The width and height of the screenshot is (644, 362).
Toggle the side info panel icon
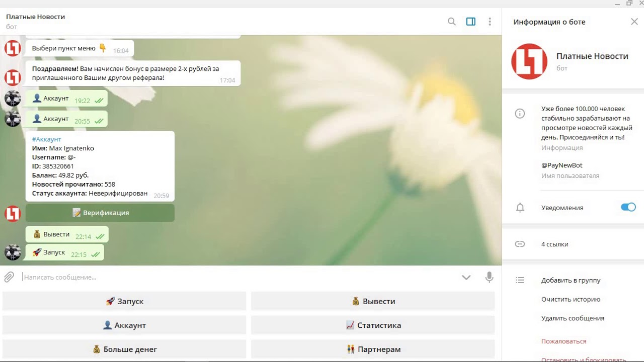pos(471,22)
